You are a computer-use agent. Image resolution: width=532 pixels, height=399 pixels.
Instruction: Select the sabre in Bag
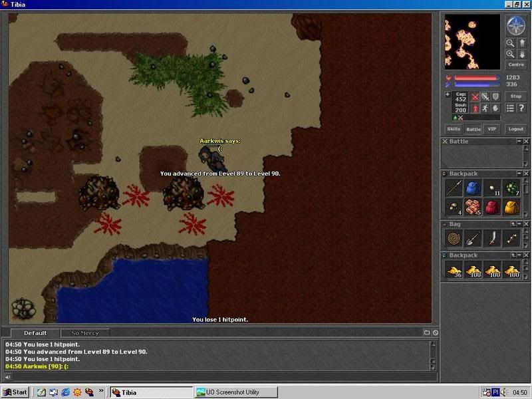(492, 239)
